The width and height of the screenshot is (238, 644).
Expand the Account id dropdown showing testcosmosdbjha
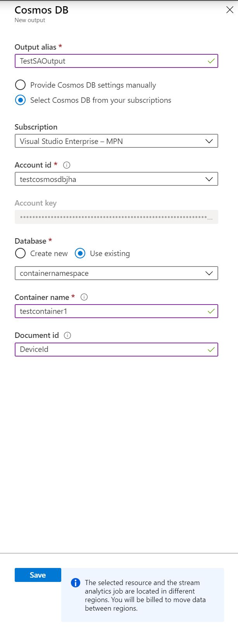click(x=116, y=179)
